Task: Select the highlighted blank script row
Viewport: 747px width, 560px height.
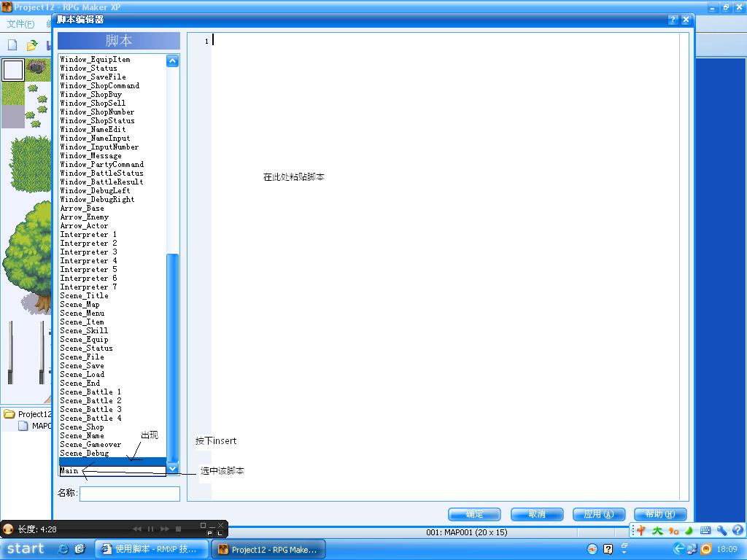Action: 113,462
